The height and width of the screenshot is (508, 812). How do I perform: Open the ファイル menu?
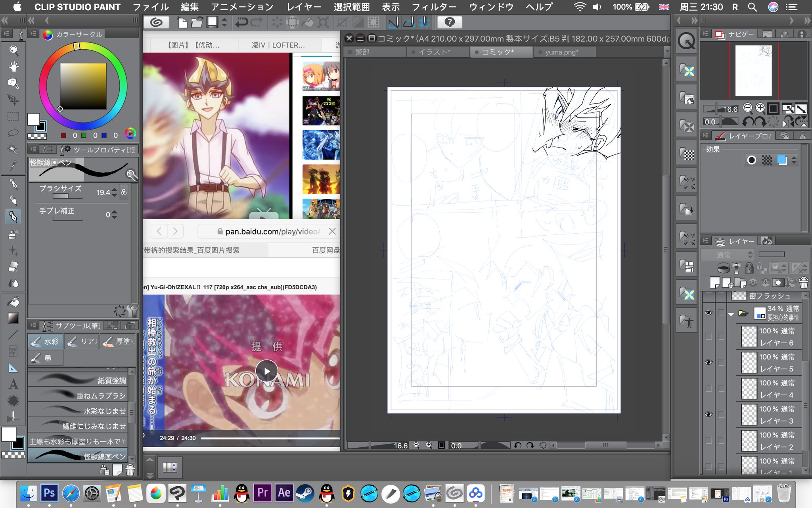(x=151, y=7)
